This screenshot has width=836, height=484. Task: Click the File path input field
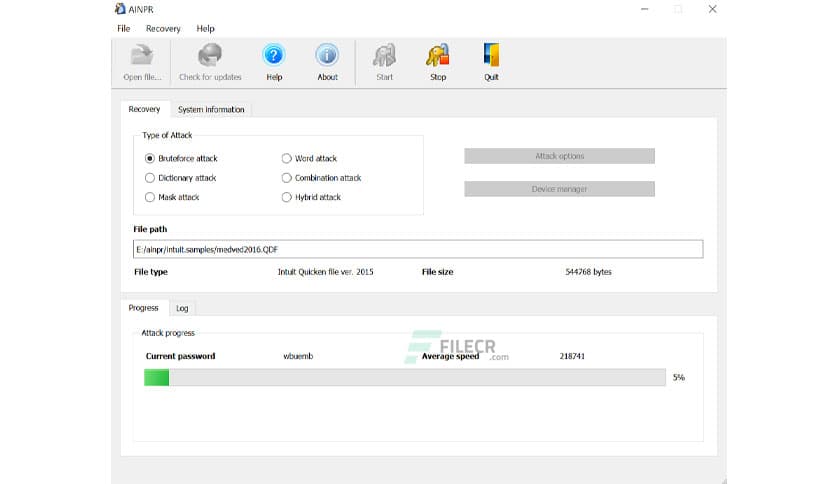[x=418, y=249]
